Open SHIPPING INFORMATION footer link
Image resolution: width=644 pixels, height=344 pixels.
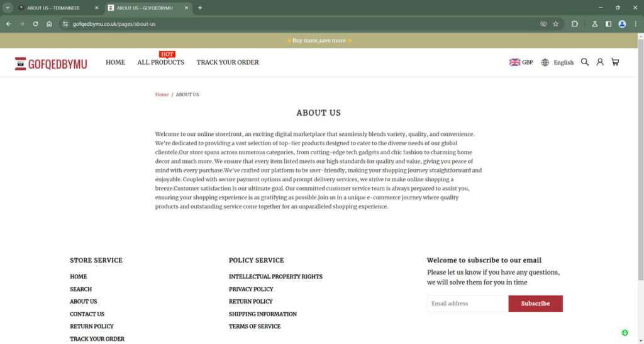(x=263, y=314)
